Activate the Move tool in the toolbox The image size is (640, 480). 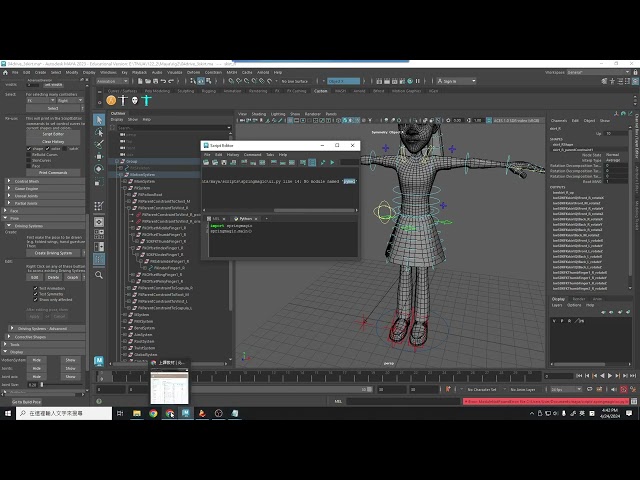99,157
